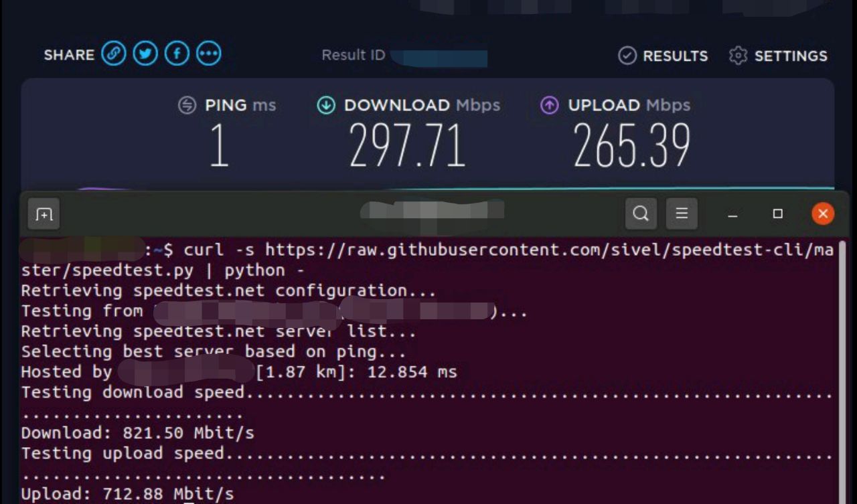Close the terminal window
857x504 pixels.
click(x=823, y=214)
